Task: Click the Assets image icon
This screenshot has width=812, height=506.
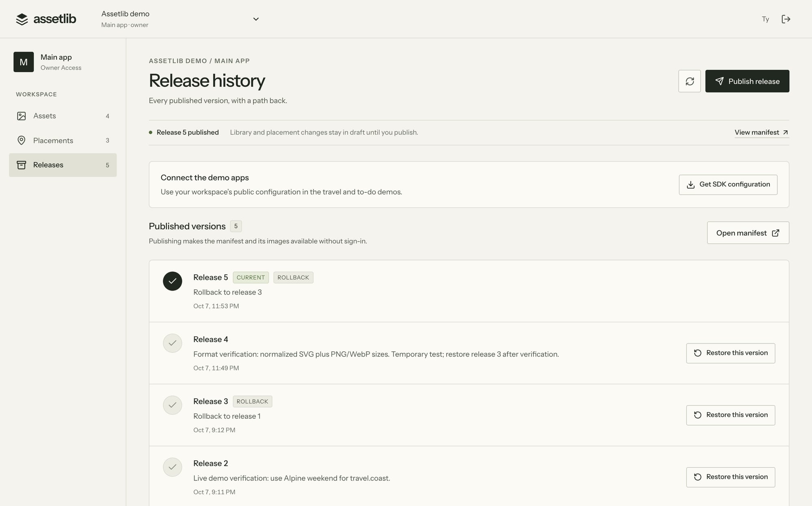Action: click(x=22, y=116)
